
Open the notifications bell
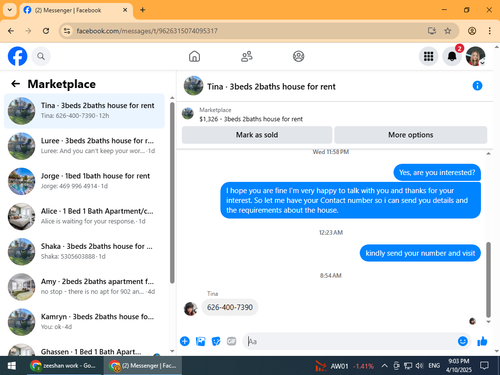(452, 56)
